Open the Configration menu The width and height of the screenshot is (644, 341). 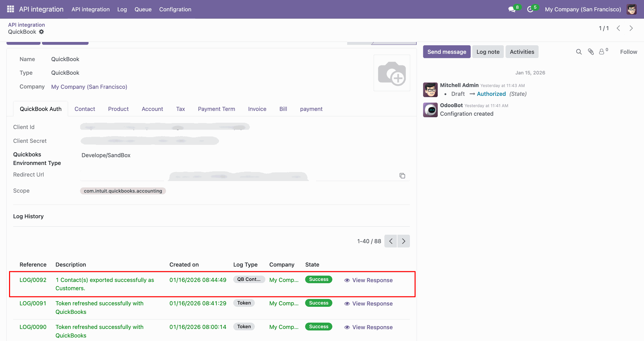coord(175,9)
